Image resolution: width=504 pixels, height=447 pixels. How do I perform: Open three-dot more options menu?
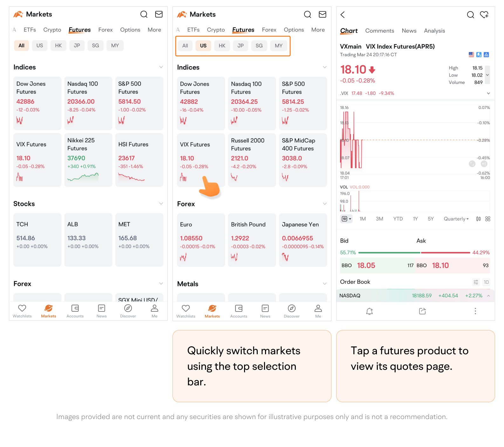tap(475, 311)
